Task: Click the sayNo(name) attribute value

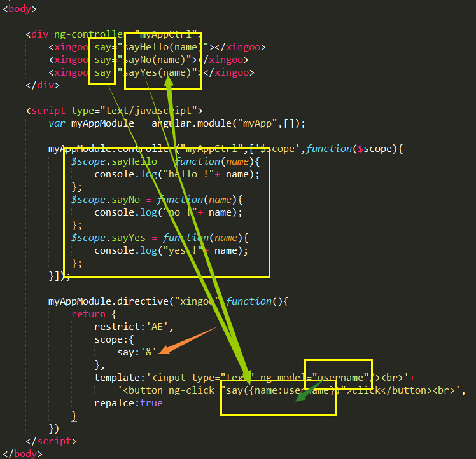Action: point(154,60)
